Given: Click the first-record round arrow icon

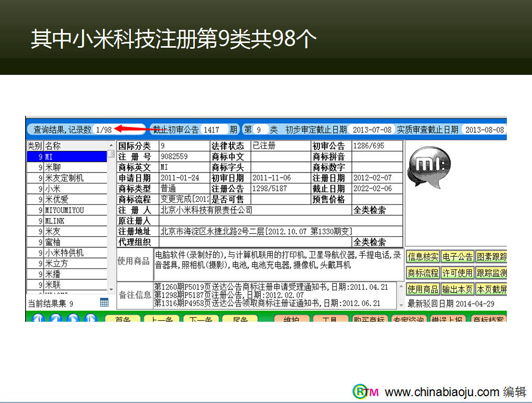Looking at the screenshot, I should [x=38, y=318].
